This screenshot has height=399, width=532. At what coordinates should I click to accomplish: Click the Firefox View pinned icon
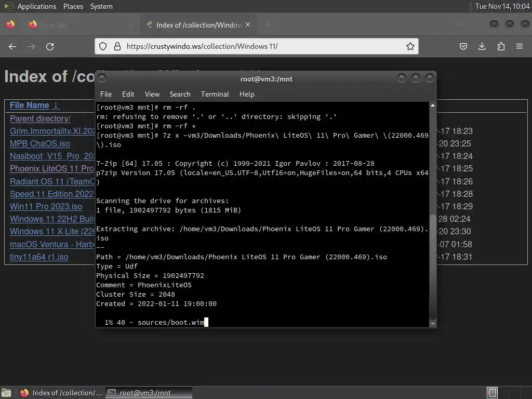[x=10, y=25]
